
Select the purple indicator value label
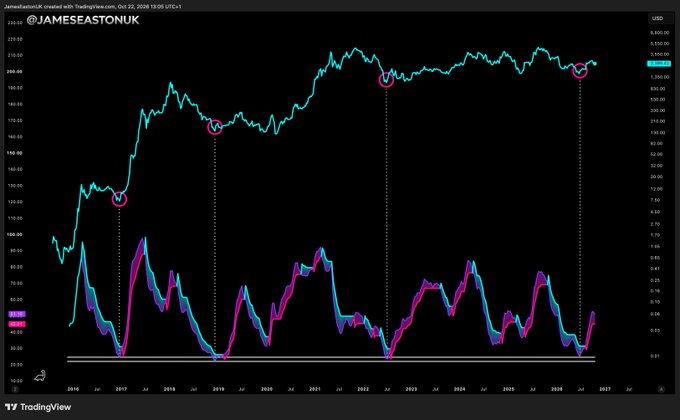tap(17, 314)
